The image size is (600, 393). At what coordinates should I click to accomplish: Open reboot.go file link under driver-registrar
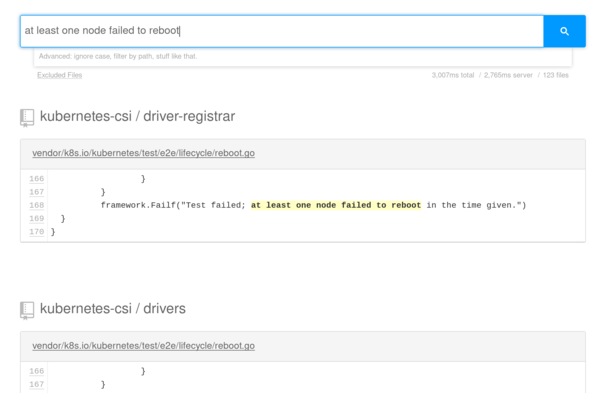[x=143, y=153]
